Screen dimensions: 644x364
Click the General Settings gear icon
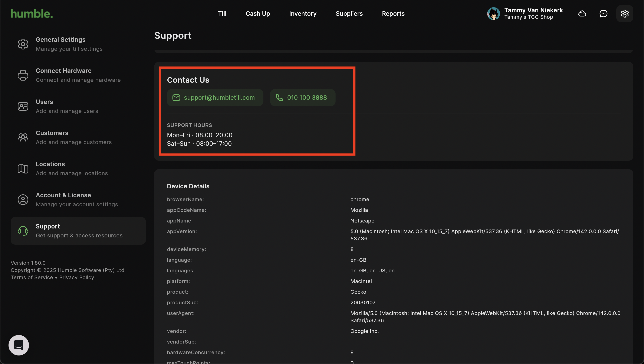click(x=23, y=44)
